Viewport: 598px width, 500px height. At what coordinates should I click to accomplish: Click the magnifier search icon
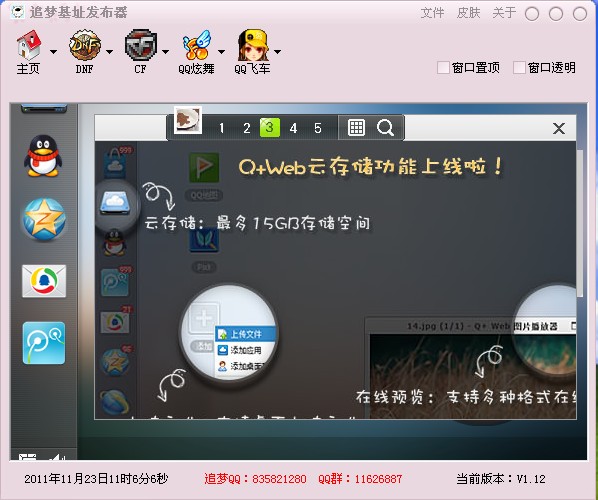[385, 128]
